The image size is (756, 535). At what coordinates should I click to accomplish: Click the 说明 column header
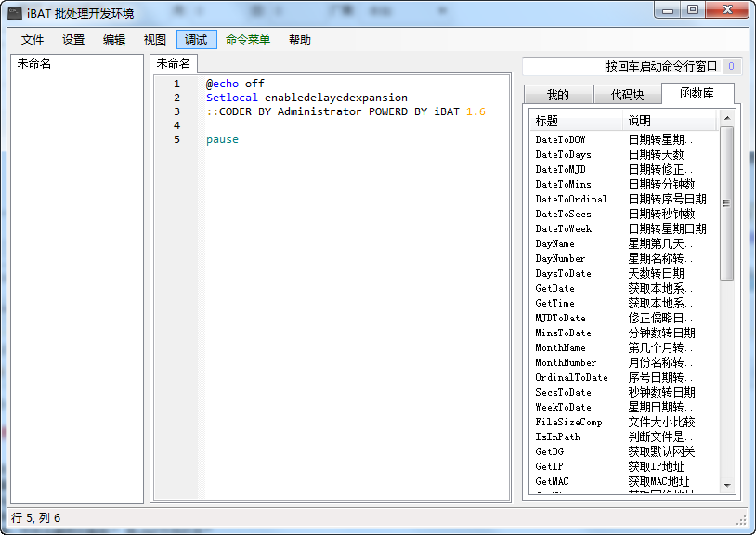click(x=670, y=121)
